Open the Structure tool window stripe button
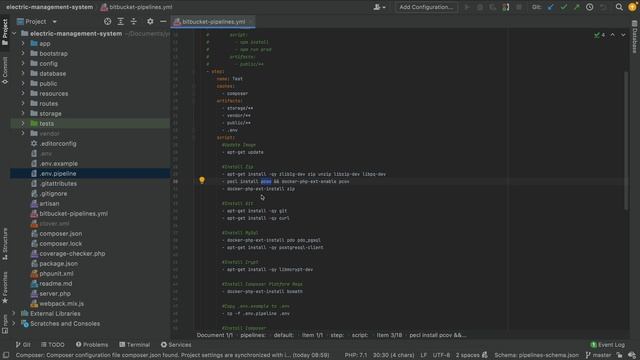 (5, 244)
